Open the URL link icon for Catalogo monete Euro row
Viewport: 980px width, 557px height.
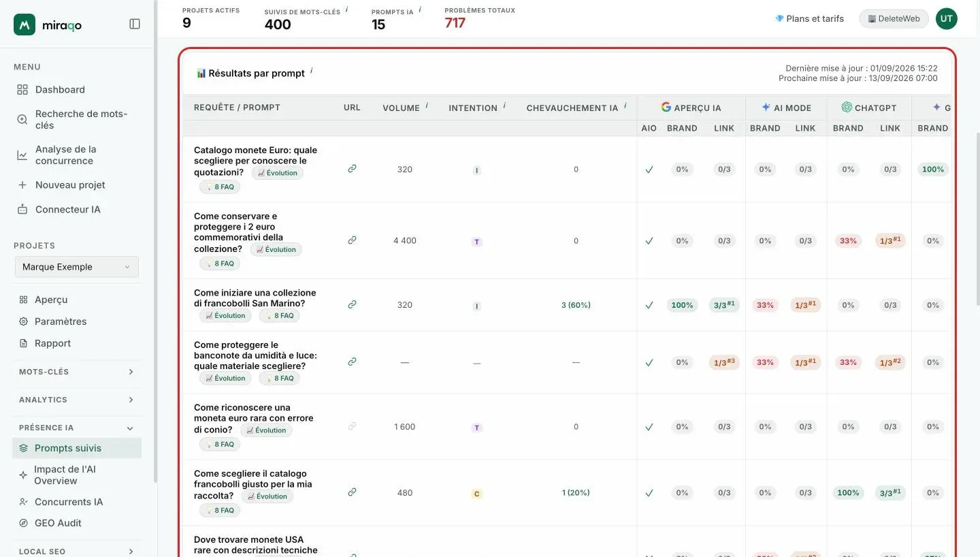[x=352, y=168]
